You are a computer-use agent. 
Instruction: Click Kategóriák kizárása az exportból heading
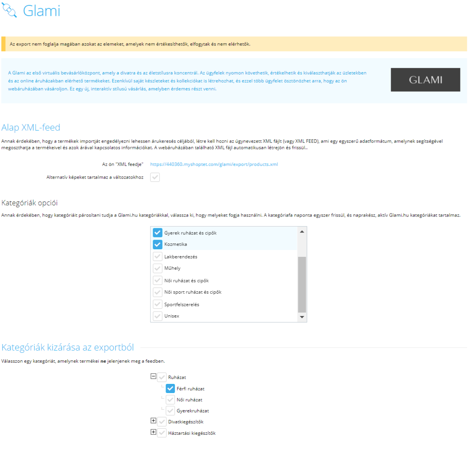[67, 348]
